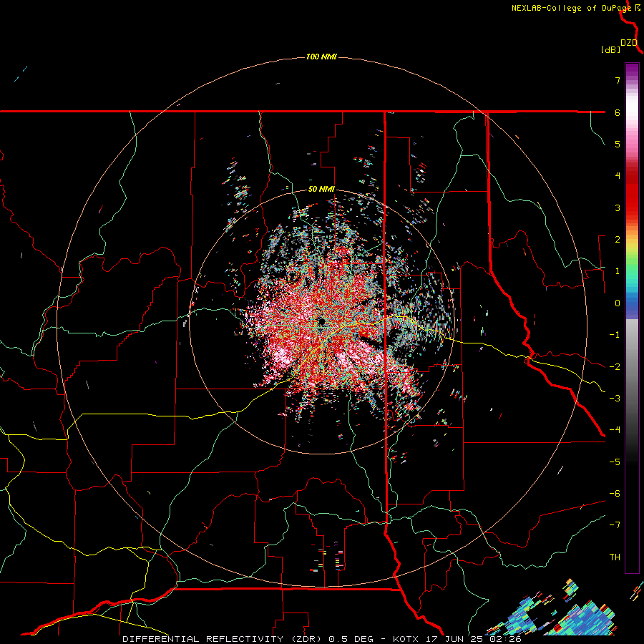Click the -3 value on the color scale

[615, 399]
